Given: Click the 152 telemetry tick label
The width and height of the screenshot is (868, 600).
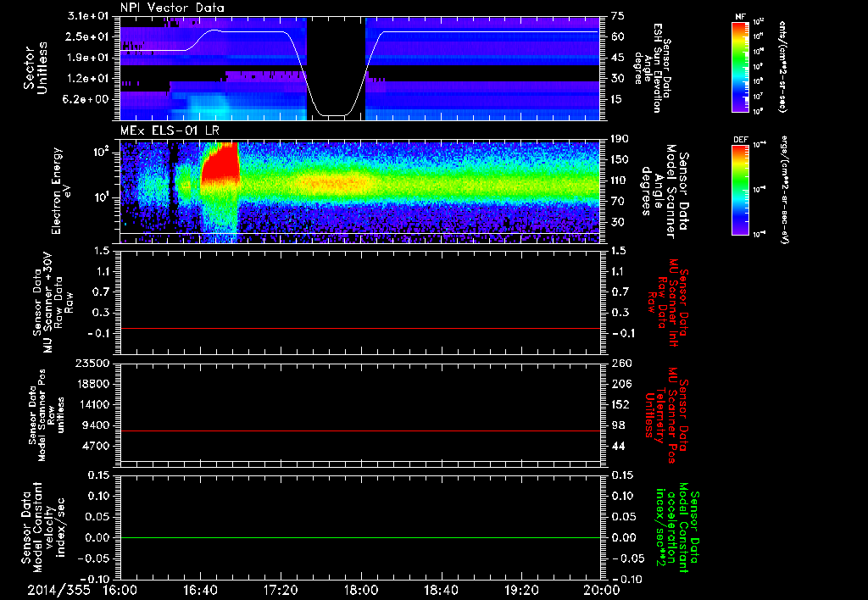Looking at the screenshot, I should (x=620, y=404).
